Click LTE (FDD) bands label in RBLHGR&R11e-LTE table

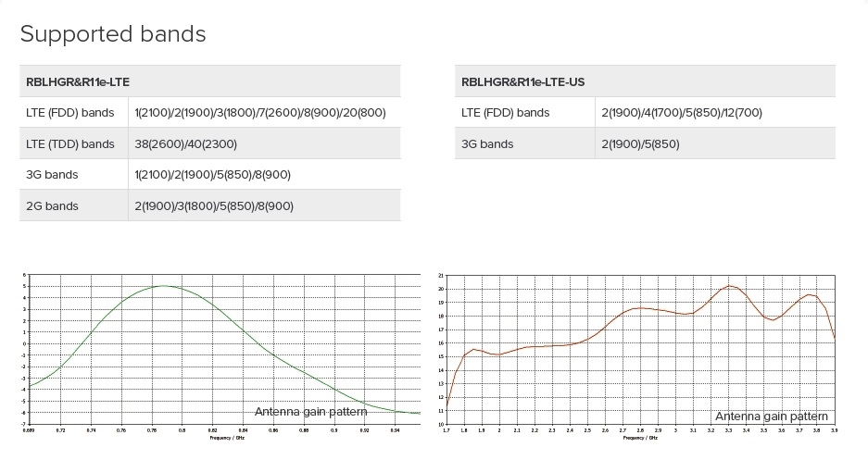69,113
